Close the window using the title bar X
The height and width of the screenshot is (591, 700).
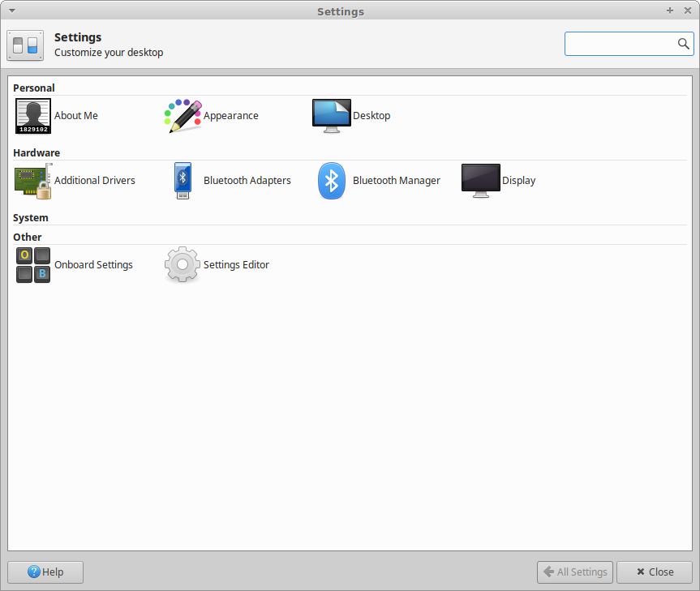click(x=687, y=11)
